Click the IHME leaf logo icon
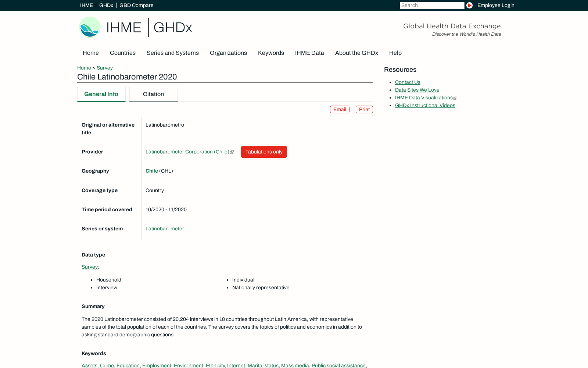Viewport: 588px width, 368px height. (x=90, y=27)
